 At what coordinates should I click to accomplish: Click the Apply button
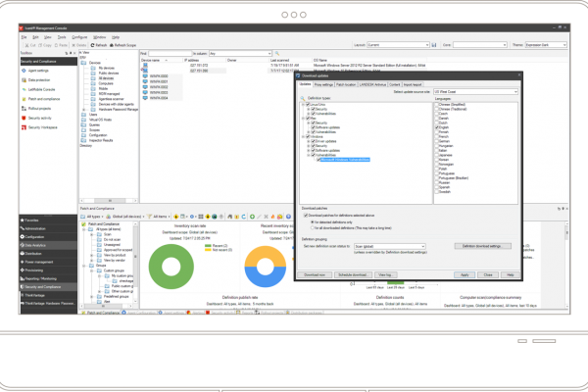coord(465,275)
